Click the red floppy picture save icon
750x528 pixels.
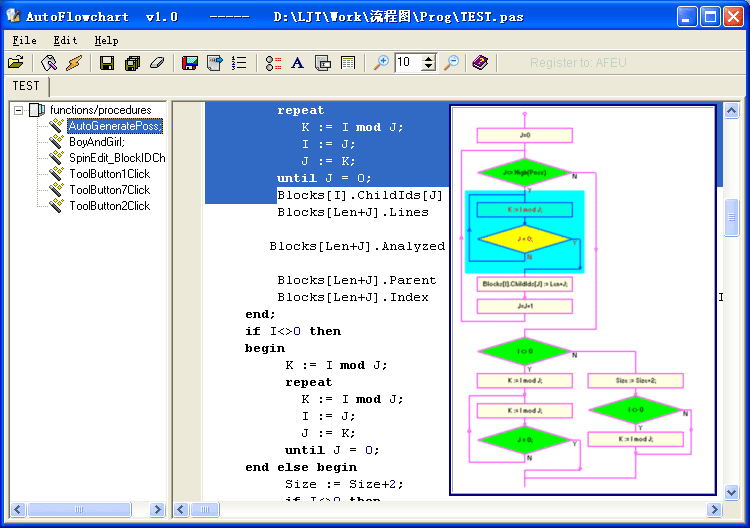coord(190,63)
